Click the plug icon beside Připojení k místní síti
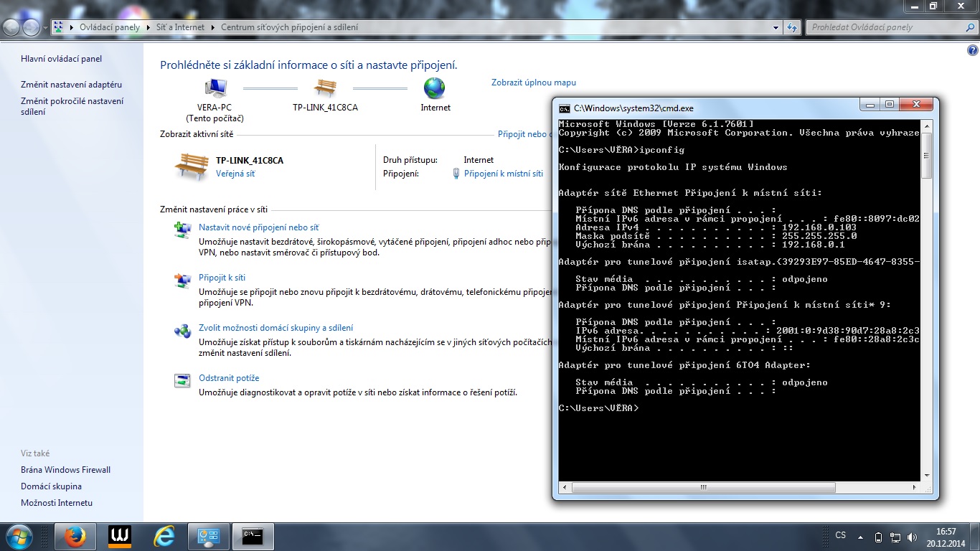 pos(456,174)
